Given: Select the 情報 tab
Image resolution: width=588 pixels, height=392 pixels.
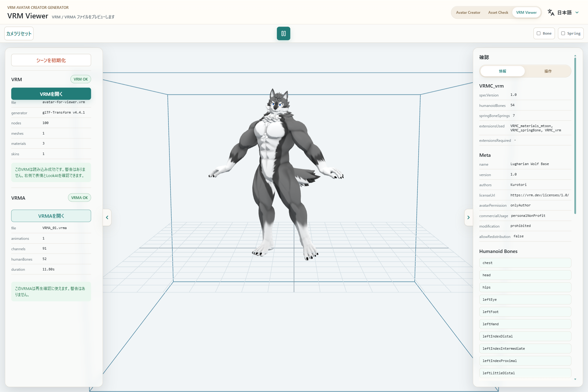Looking at the screenshot, I should (x=502, y=71).
